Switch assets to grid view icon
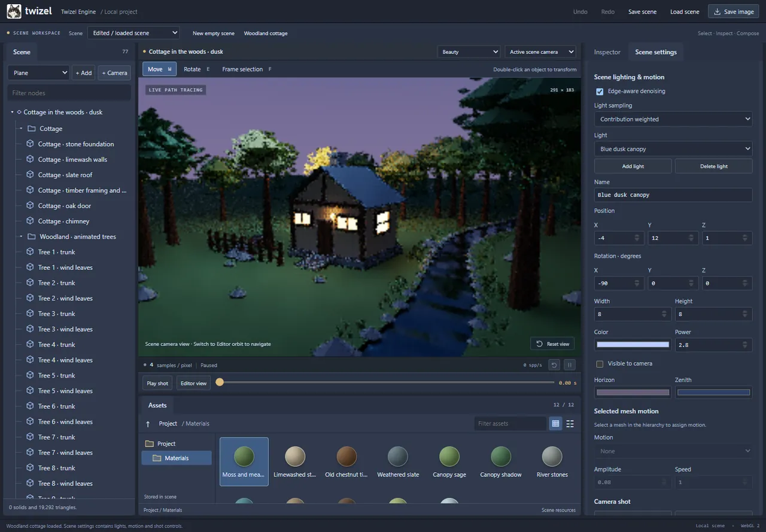The height and width of the screenshot is (532, 766). pyautogui.click(x=555, y=424)
